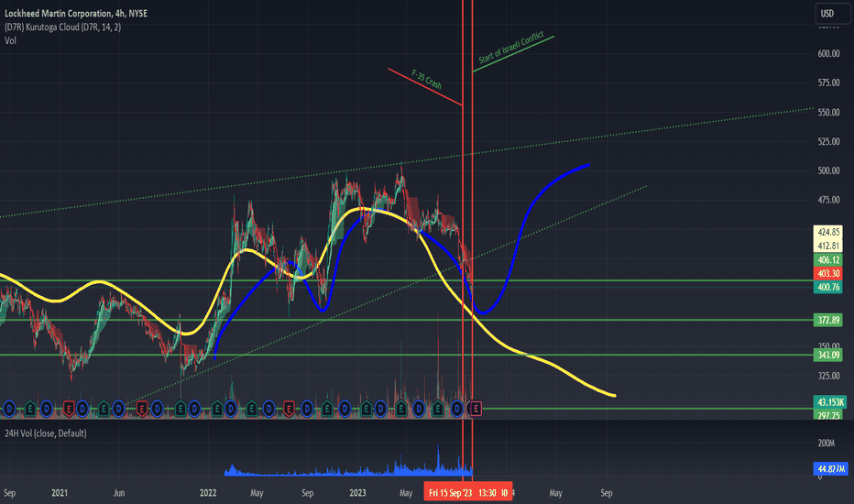
Task: Click the 2021 label on the time axis
Action: [x=60, y=493]
